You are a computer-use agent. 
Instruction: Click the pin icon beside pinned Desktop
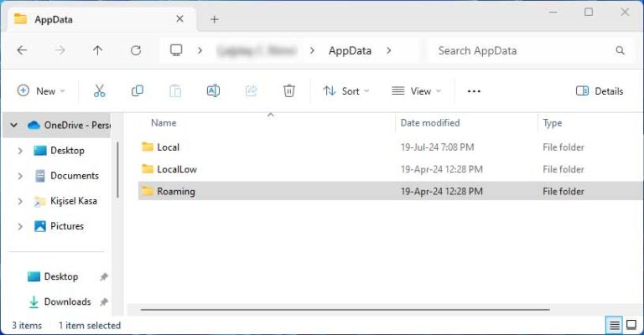pyautogui.click(x=104, y=277)
